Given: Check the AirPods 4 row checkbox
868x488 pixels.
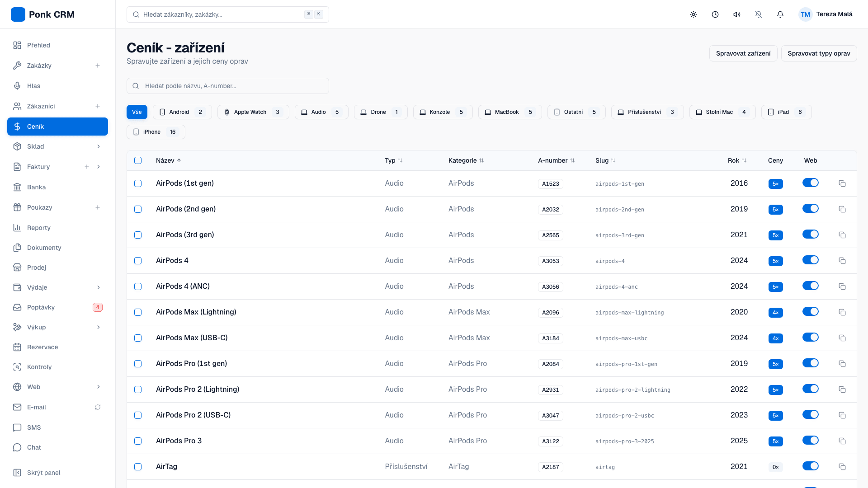Looking at the screenshot, I should pos(138,261).
